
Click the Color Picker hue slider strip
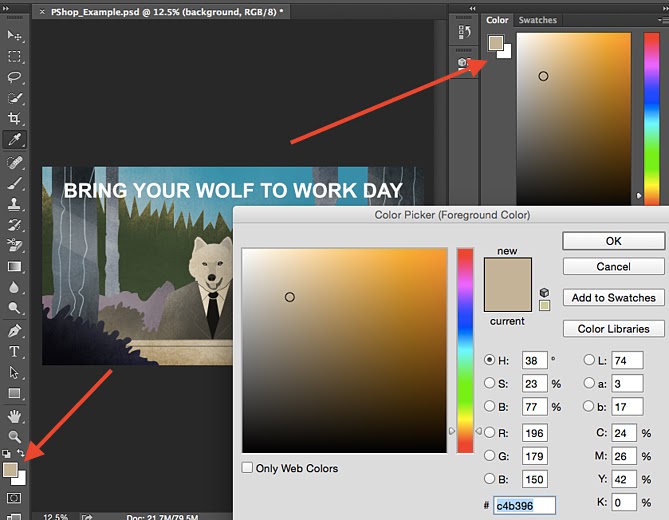[x=465, y=351]
